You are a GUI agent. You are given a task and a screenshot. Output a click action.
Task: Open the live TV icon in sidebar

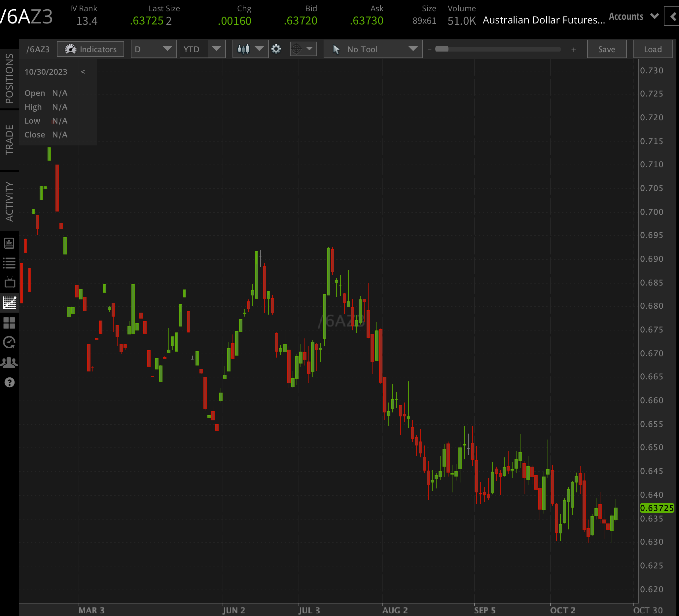click(9, 283)
